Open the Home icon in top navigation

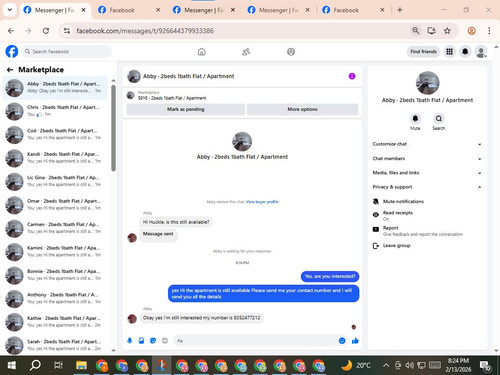point(202,52)
